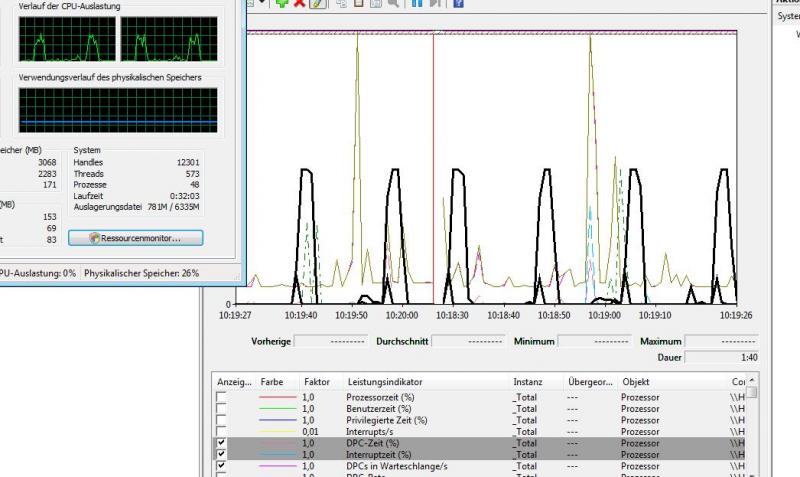Sort by the Instanz column header

point(536,382)
